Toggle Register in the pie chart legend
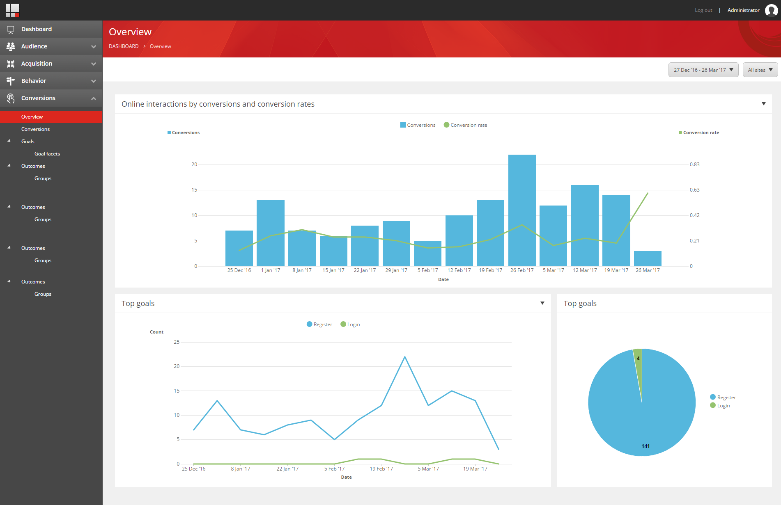Image resolution: width=781 pixels, height=505 pixels. tap(722, 397)
